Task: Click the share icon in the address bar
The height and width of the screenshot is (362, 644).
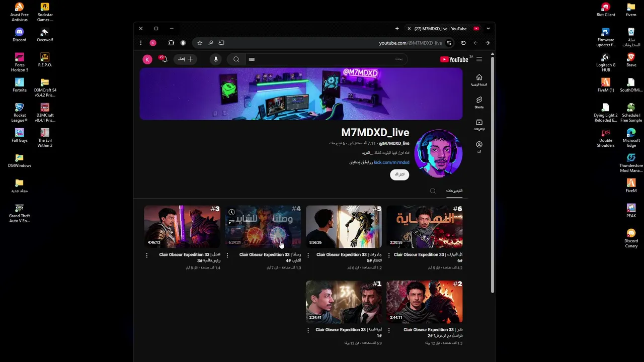Action: pos(221,43)
